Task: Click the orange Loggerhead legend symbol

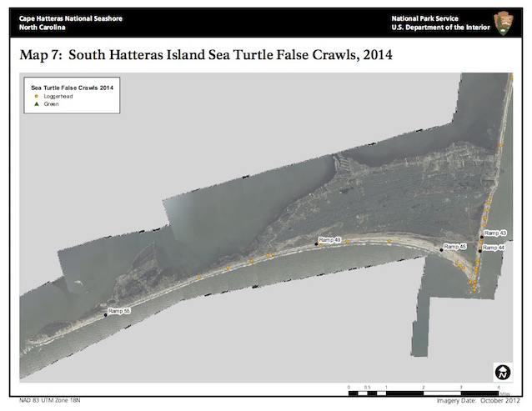Action: pyautogui.click(x=37, y=96)
